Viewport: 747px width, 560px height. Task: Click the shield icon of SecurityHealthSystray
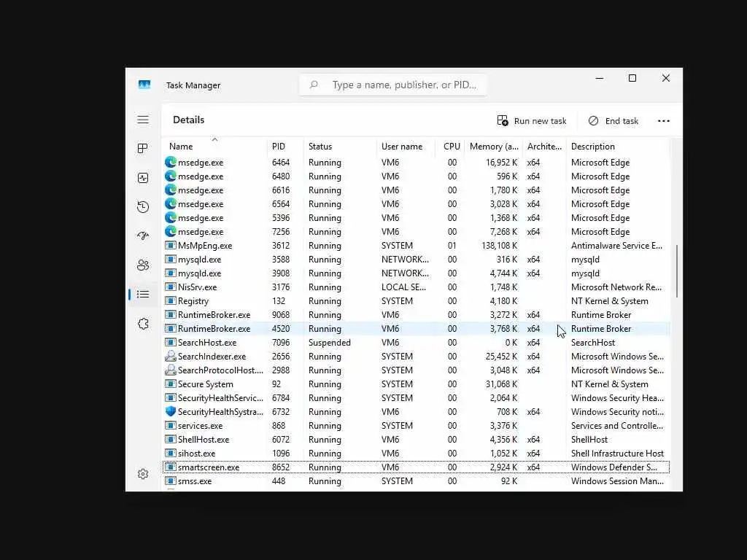click(x=171, y=411)
